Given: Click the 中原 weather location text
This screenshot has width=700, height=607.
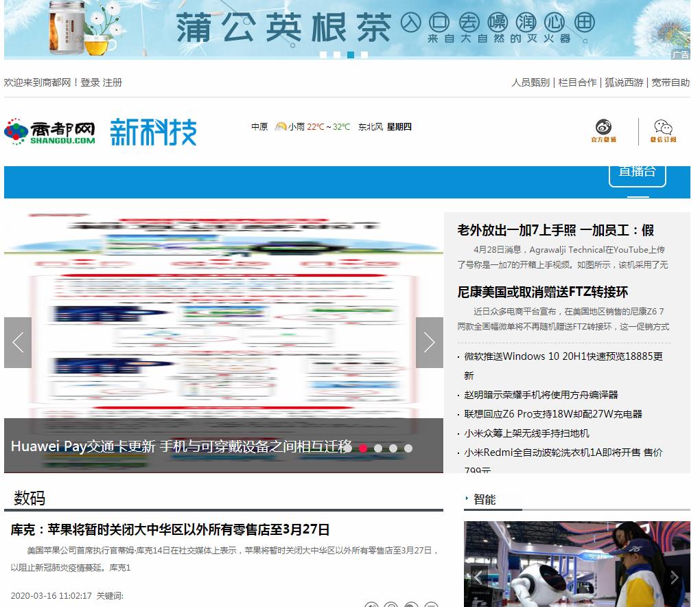Looking at the screenshot, I should [x=259, y=127].
